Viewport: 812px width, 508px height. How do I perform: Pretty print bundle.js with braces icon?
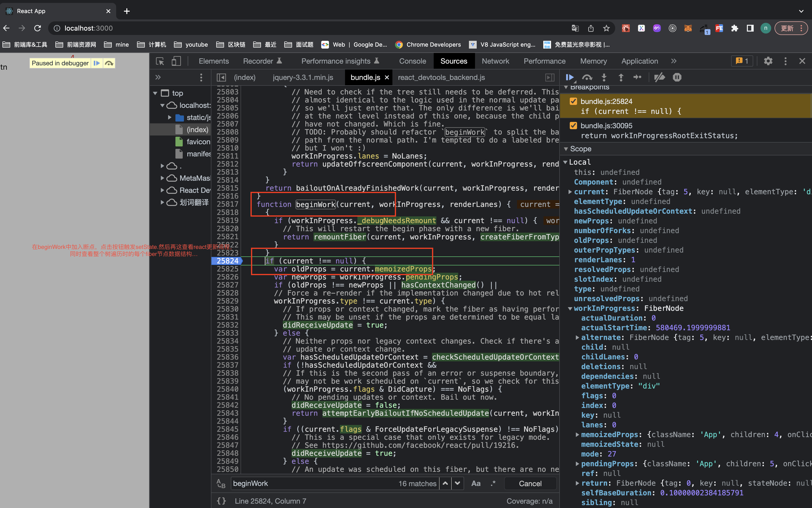tap(221, 501)
